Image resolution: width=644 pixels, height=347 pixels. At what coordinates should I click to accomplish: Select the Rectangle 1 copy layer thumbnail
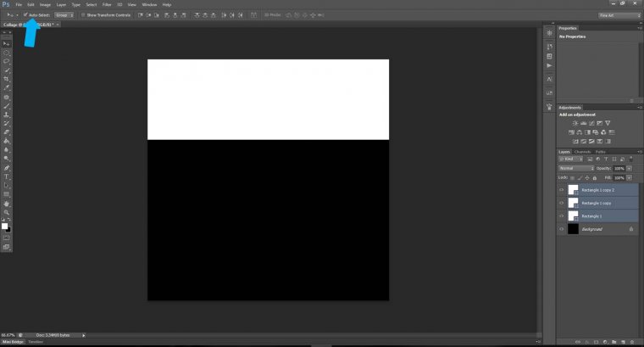click(x=573, y=203)
